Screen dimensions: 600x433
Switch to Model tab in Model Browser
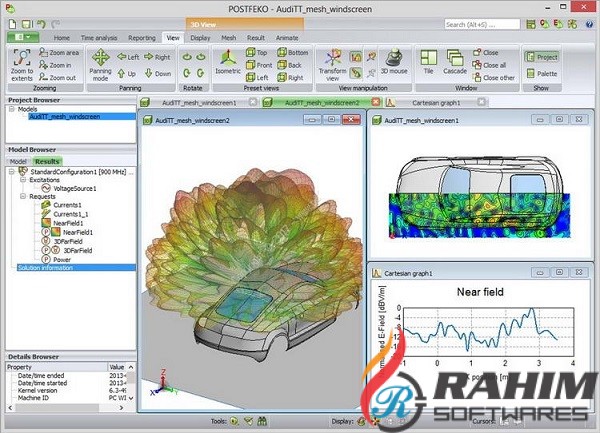coord(18,161)
